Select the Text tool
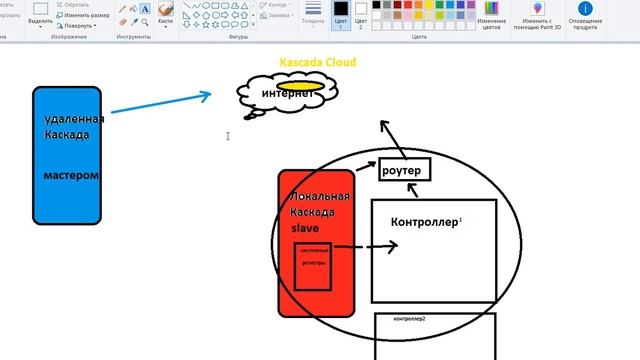The width and height of the screenshot is (640, 360). (145, 9)
